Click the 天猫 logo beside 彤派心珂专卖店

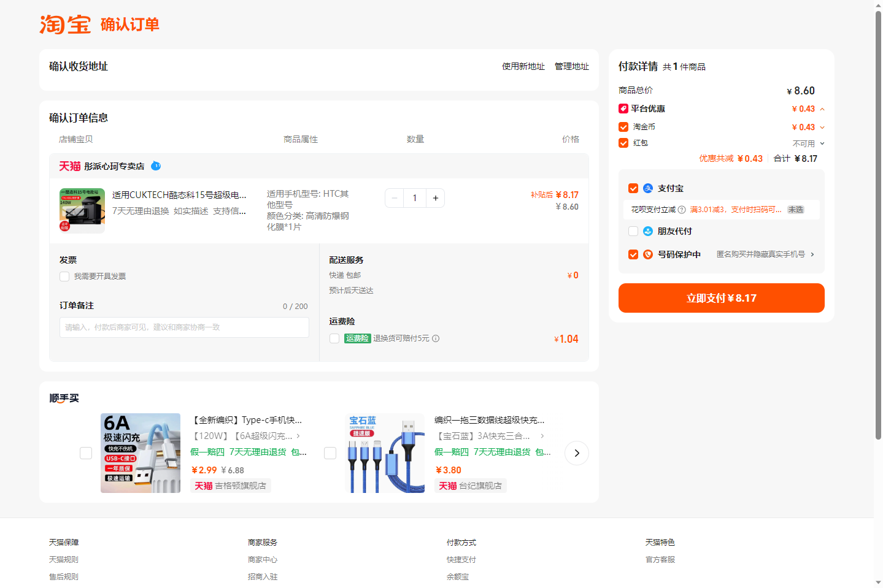(x=70, y=166)
